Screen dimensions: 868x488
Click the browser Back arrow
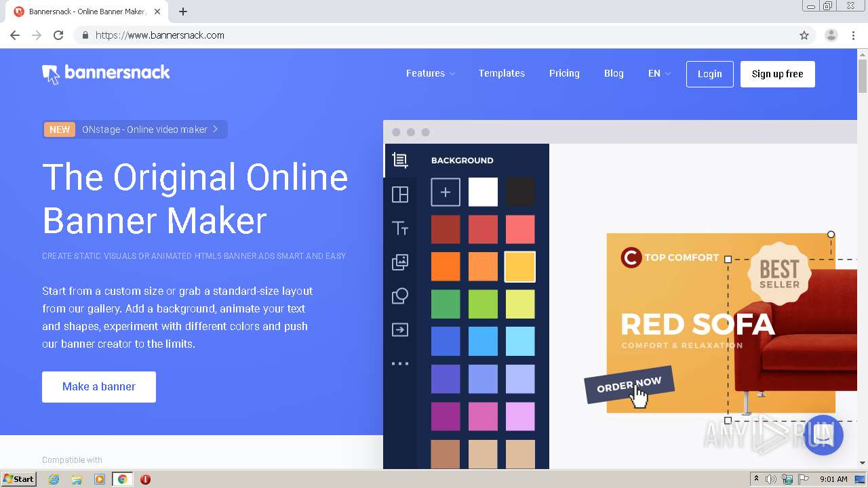[15, 35]
